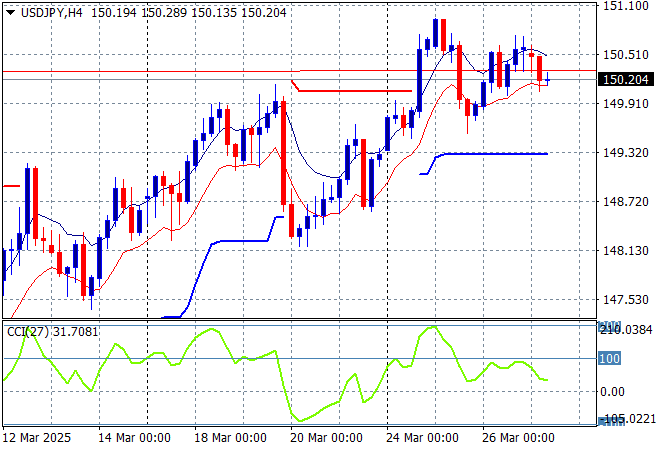Select the USDJPY,H4 symbol title
This screenshot has height=450, width=660.
tap(51, 13)
